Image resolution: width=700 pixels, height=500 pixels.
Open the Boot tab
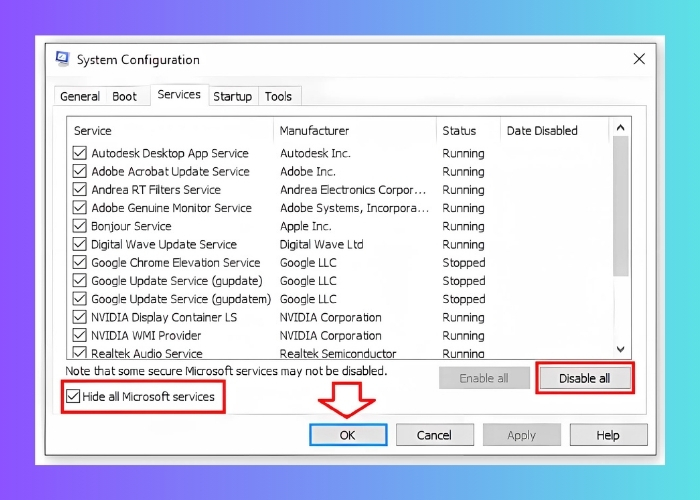coord(125,97)
